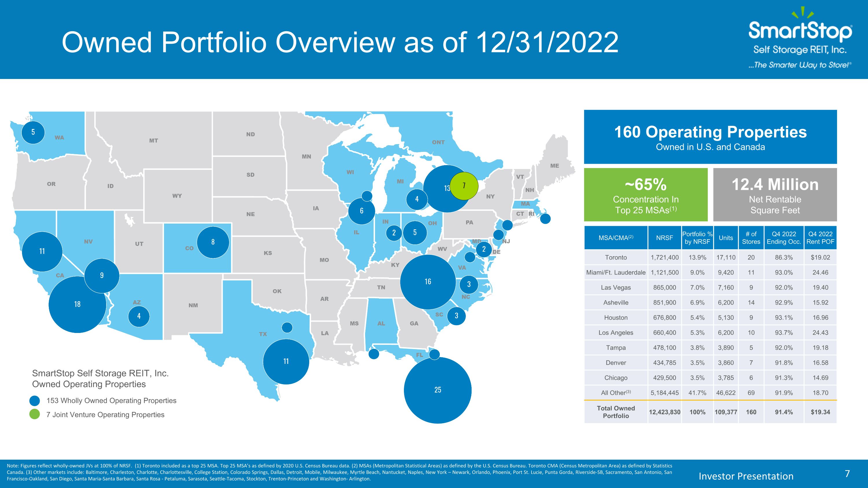Select the 5 bubble in Washington state

tap(33, 132)
